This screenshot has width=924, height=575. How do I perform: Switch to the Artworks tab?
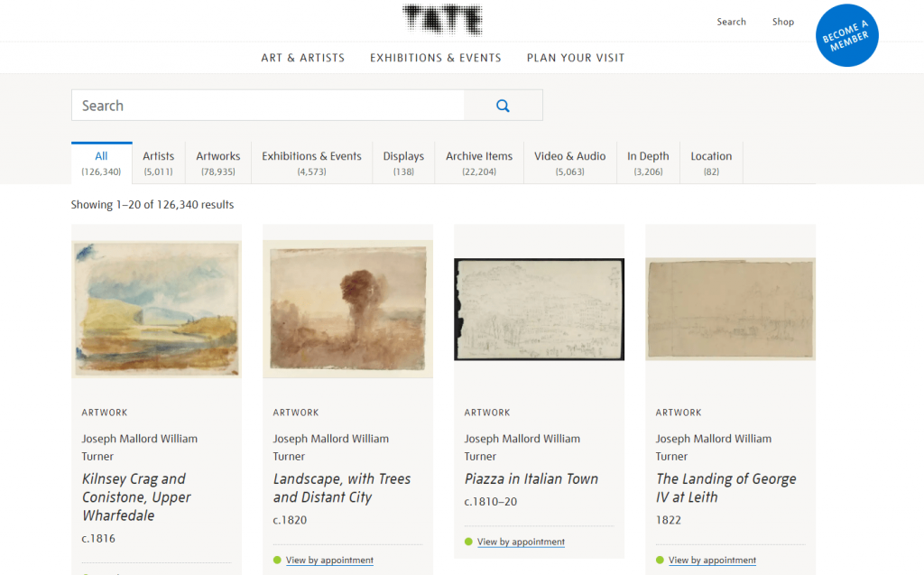click(217, 162)
